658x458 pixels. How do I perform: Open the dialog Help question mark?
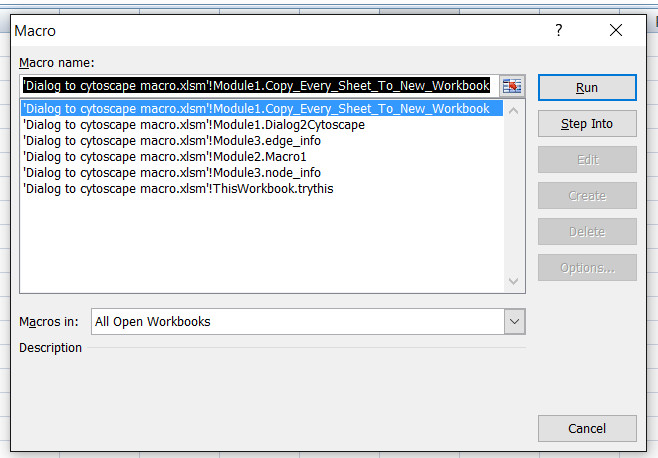[x=559, y=30]
